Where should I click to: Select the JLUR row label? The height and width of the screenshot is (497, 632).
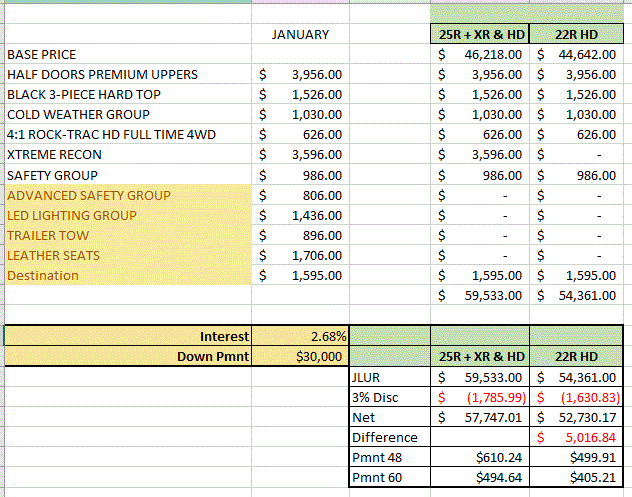click(390, 377)
